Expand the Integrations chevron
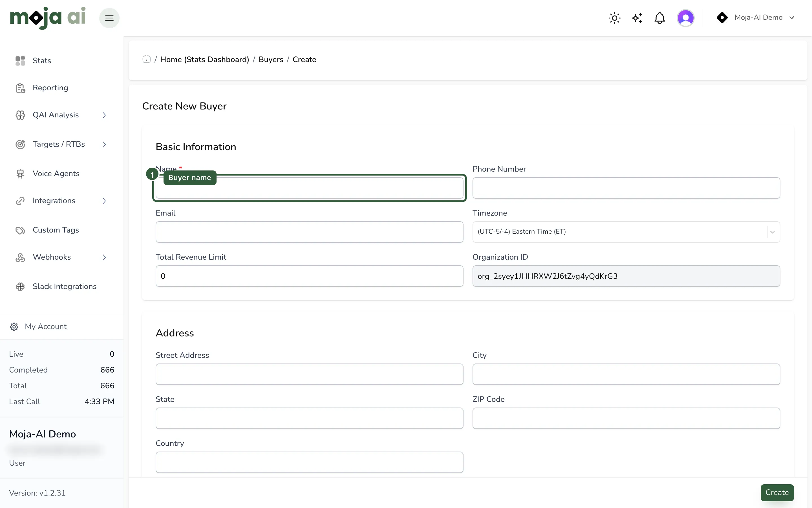Viewport: 812px width, 508px height. [104, 201]
